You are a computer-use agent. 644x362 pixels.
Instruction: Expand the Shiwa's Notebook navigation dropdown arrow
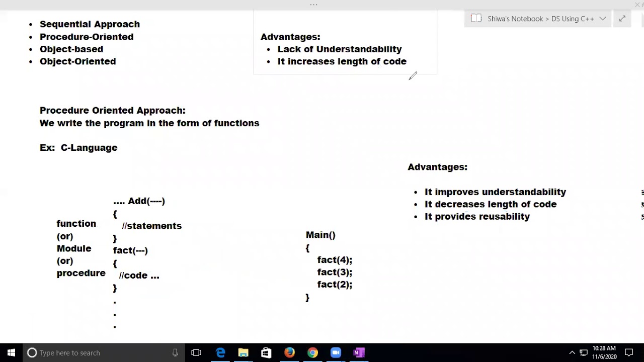602,19
